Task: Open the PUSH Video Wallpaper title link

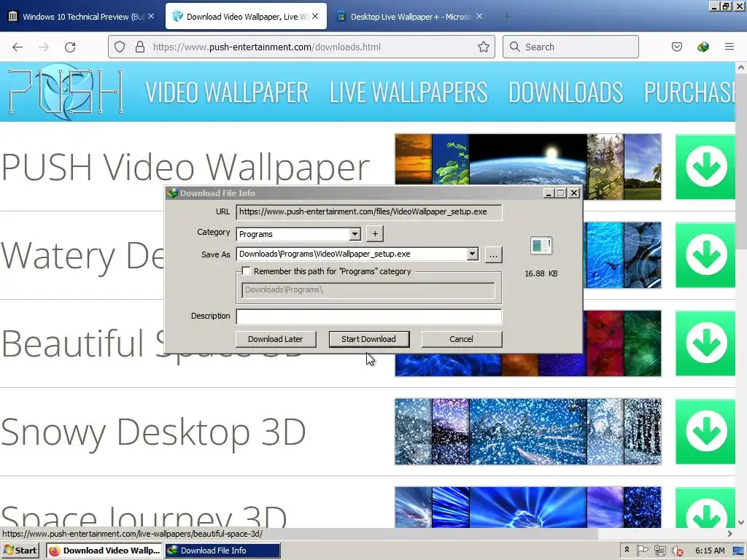Action: click(x=186, y=167)
